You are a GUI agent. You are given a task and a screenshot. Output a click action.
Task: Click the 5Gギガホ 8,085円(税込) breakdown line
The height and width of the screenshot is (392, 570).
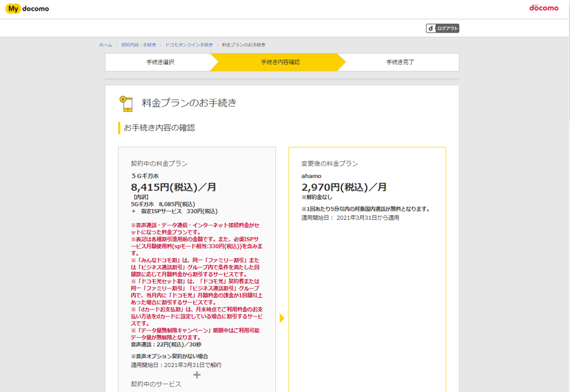point(163,204)
